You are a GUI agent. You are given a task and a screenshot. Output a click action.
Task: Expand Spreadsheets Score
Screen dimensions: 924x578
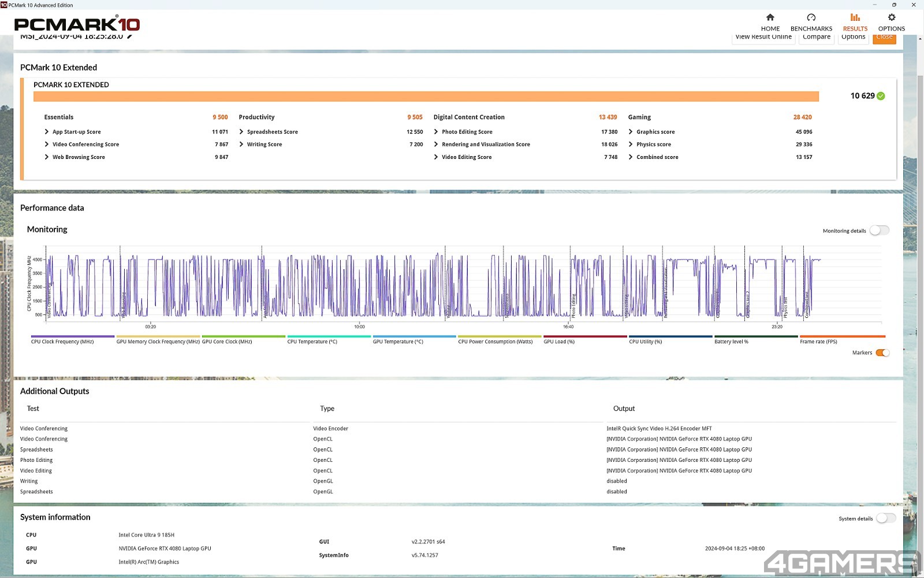(241, 132)
